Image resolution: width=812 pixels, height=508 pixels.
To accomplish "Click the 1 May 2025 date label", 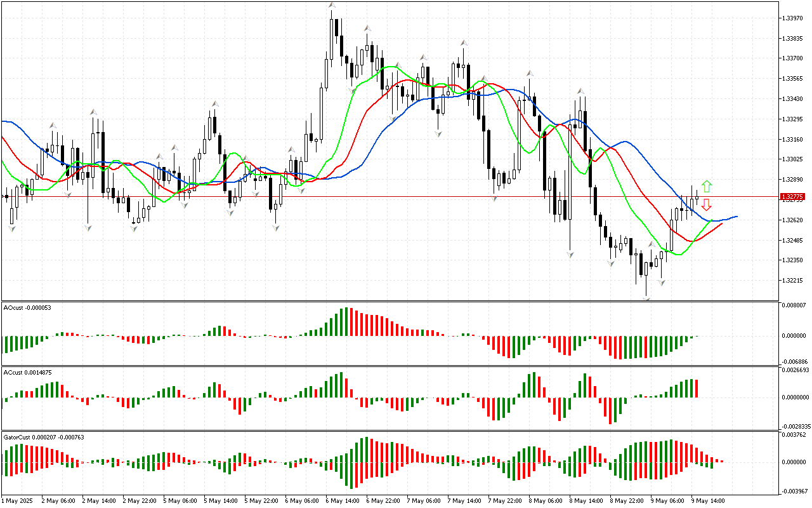I will click(18, 500).
